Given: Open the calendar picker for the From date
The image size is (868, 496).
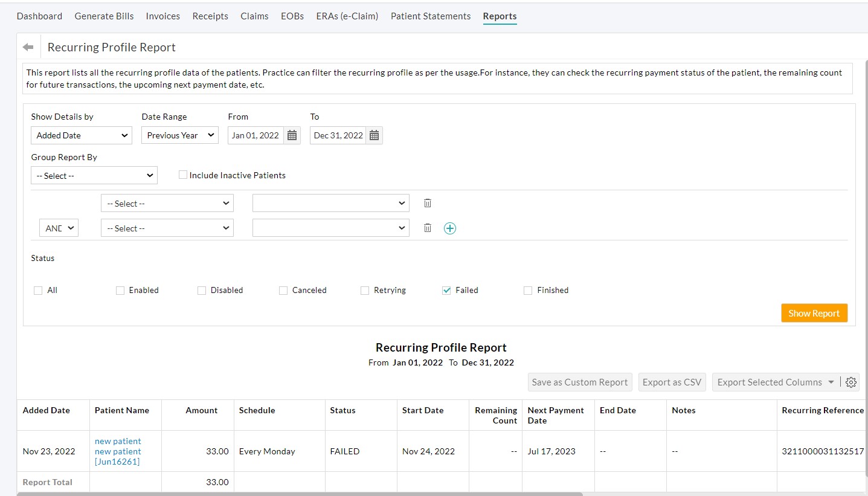Looking at the screenshot, I should (292, 135).
